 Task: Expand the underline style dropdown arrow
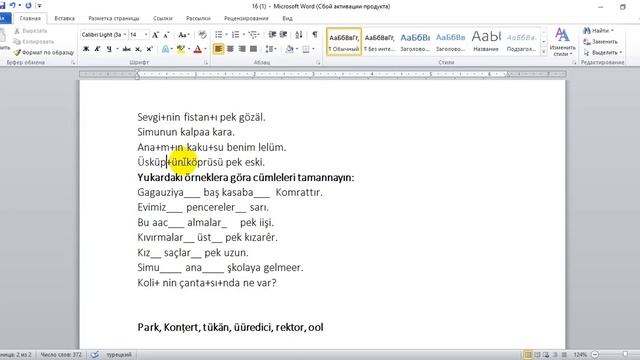(x=117, y=49)
